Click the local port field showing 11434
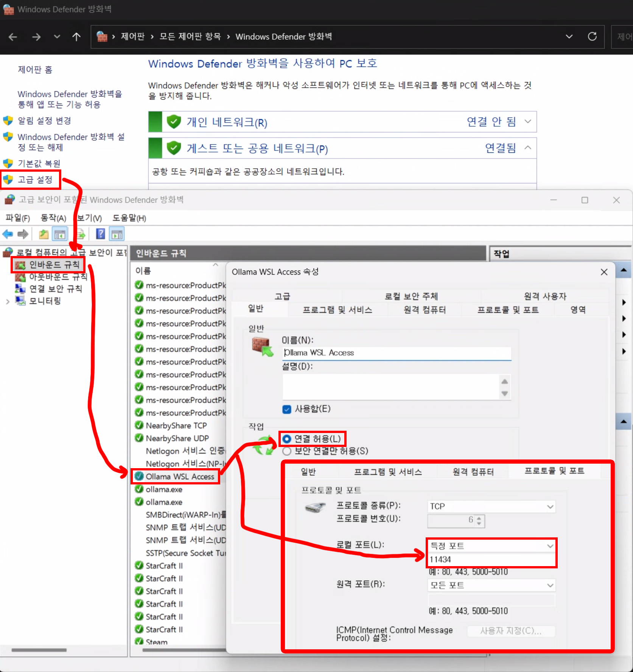This screenshot has height=672, width=633. (x=491, y=560)
